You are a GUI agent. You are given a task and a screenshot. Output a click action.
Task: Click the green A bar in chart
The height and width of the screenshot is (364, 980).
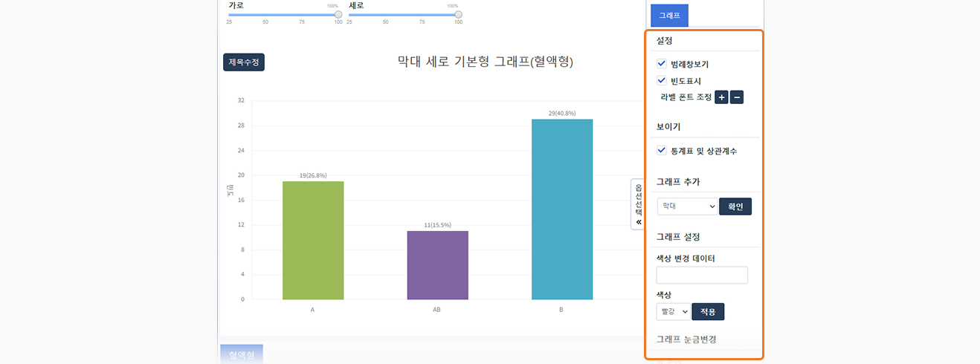point(313,240)
